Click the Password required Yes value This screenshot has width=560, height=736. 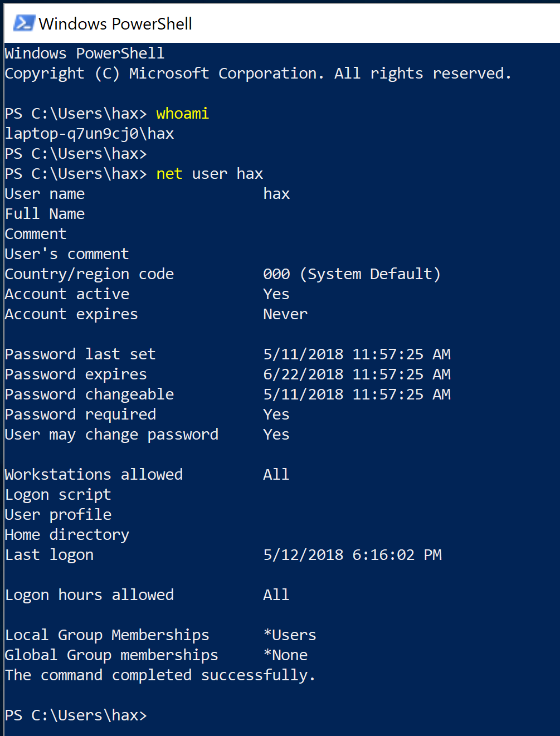(x=276, y=415)
